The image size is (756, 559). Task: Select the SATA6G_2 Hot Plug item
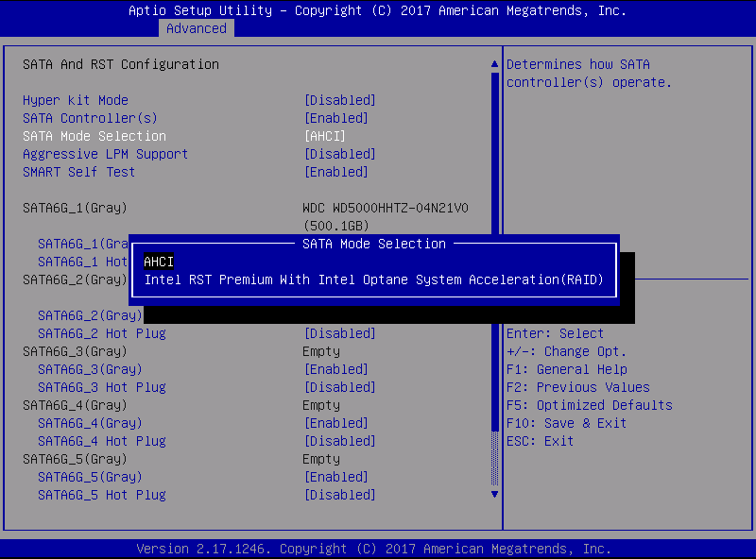point(102,333)
